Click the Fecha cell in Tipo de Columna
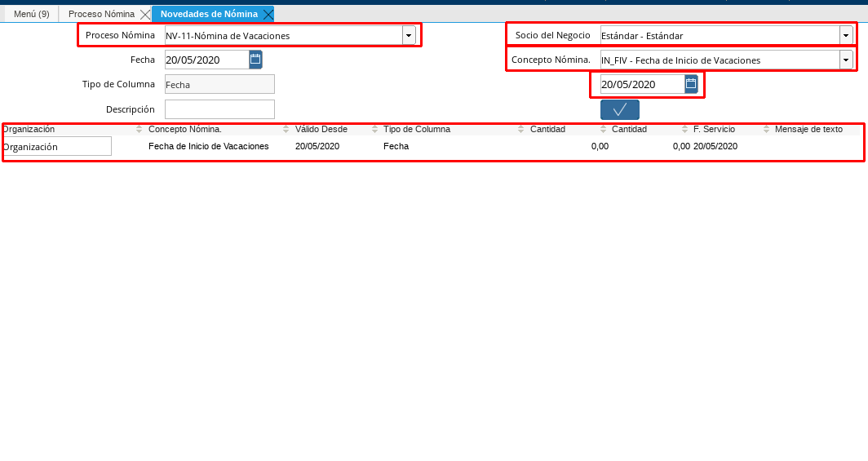868x461 pixels. (396, 146)
